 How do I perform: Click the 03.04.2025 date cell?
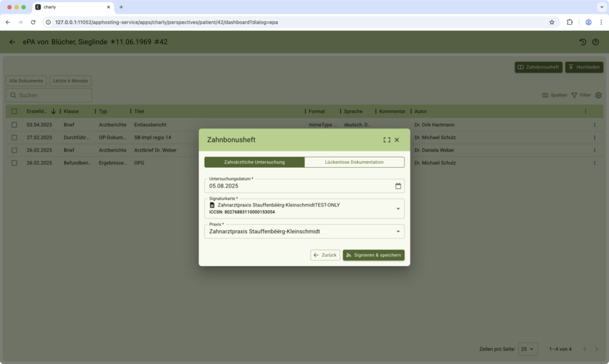pos(39,125)
